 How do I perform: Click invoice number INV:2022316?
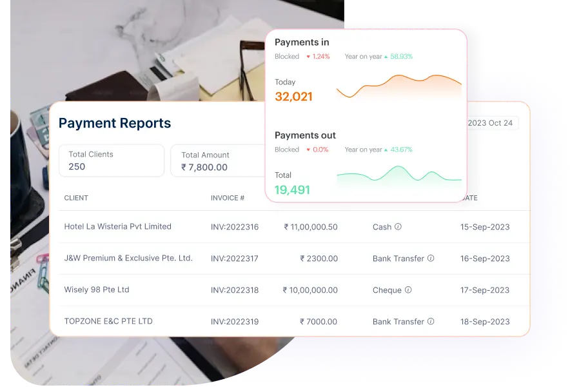(235, 227)
